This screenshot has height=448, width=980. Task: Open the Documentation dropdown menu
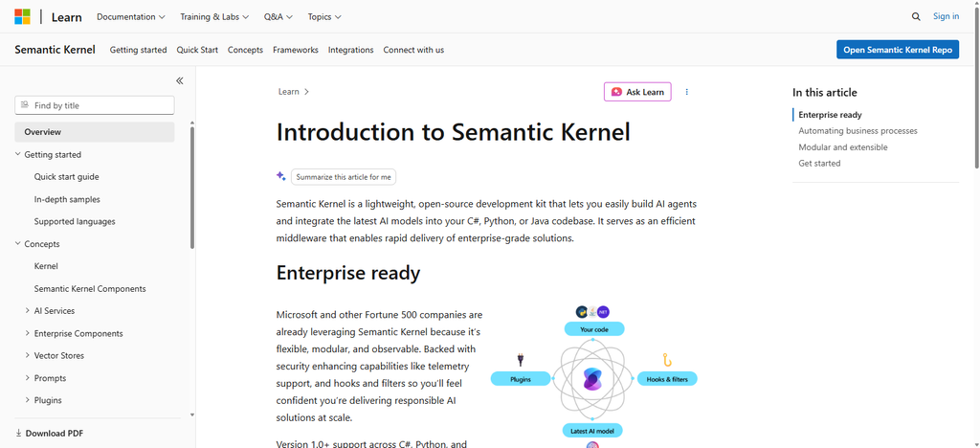click(x=130, y=17)
